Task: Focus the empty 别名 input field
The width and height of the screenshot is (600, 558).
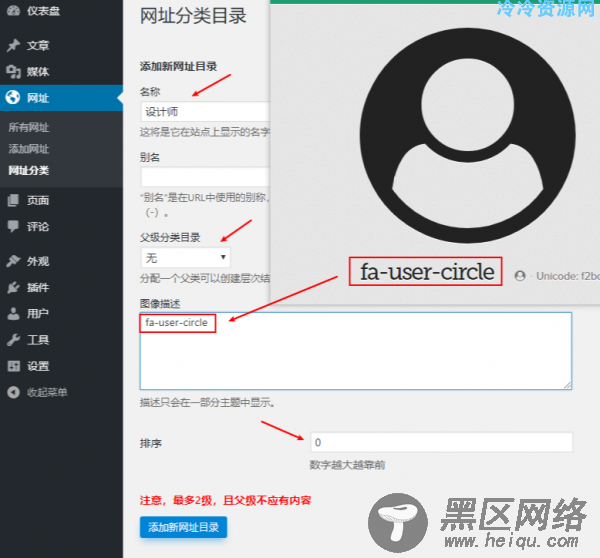Action: pyautogui.click(x=205, y=177)
